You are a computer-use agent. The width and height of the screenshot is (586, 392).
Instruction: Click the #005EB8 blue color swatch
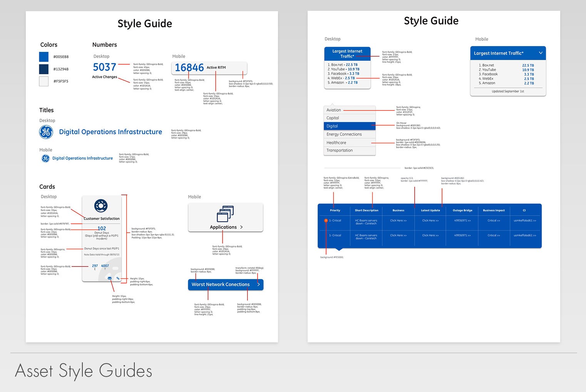click(x=44, y=57)
